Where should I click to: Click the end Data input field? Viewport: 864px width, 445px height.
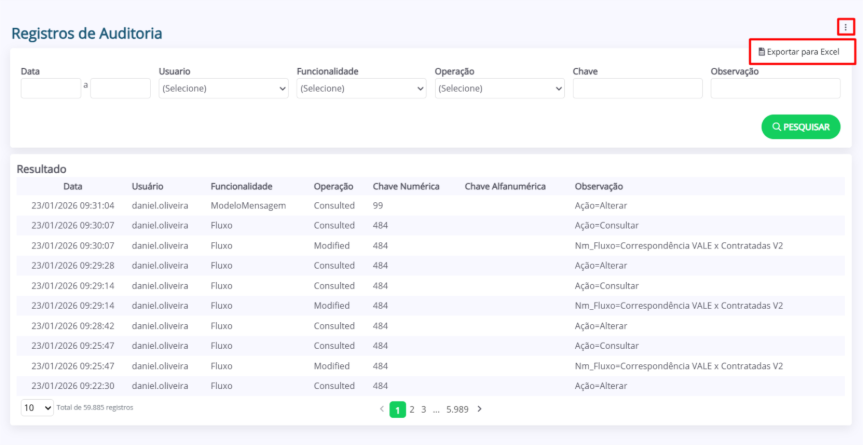coord(120,88)
